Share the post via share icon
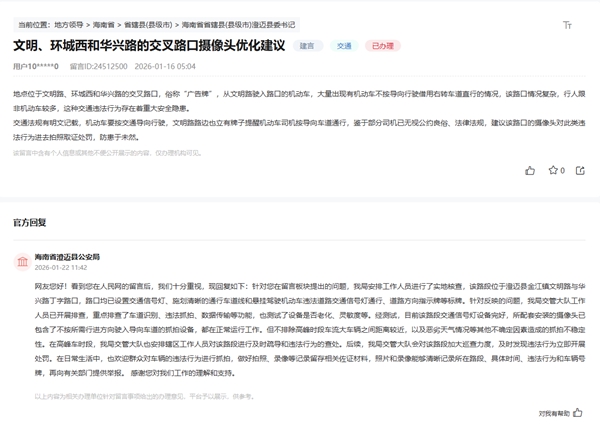600x439 pixels. pos(580,171)
